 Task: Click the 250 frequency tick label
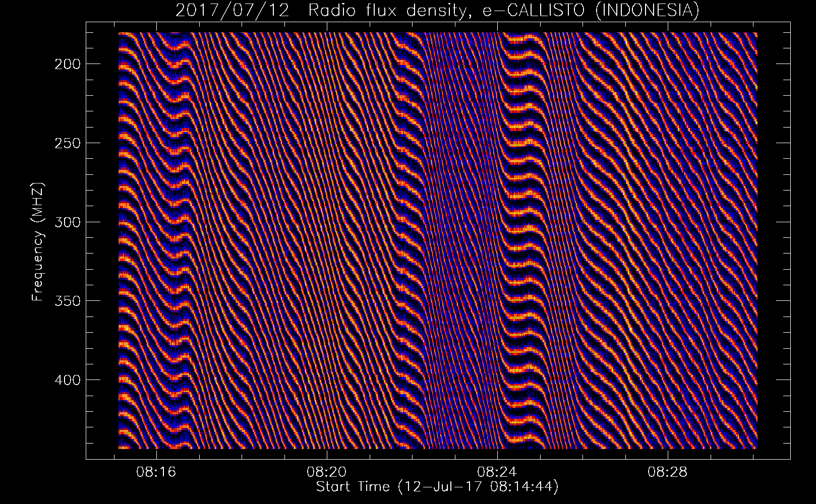(67, 143)
